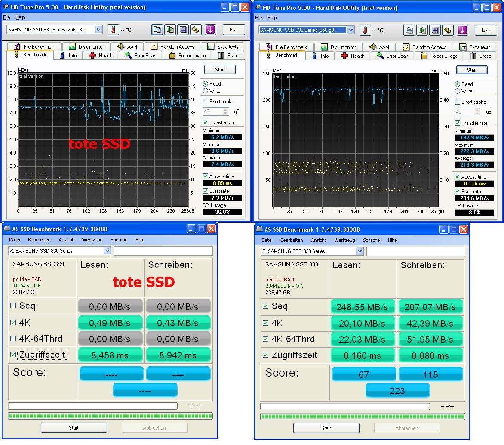
Task: Open Sprache menu in right AS SSD
Action: tap(371, 240)
